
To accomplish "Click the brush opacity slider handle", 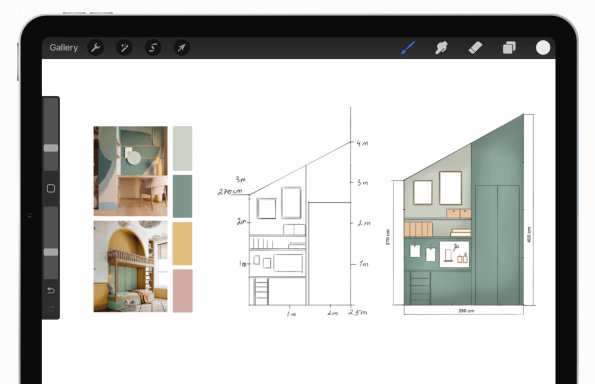I will [x=51, y=252].
